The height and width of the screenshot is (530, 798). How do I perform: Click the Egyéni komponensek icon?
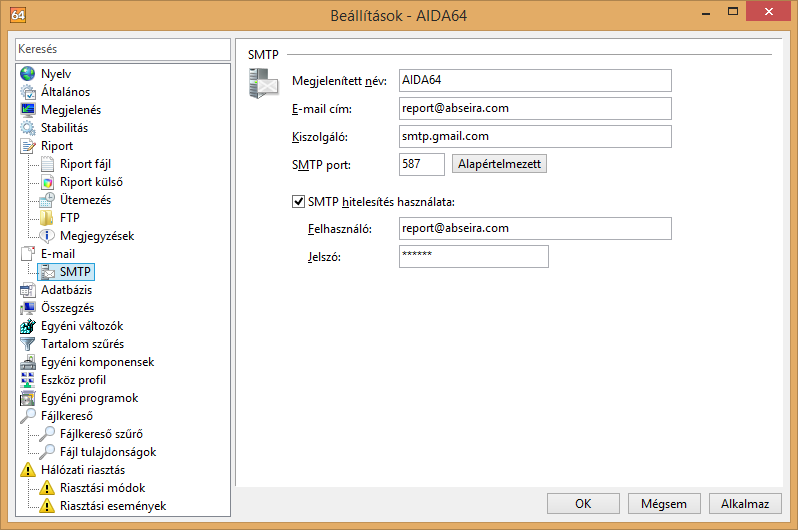click(x=28, y=362)
